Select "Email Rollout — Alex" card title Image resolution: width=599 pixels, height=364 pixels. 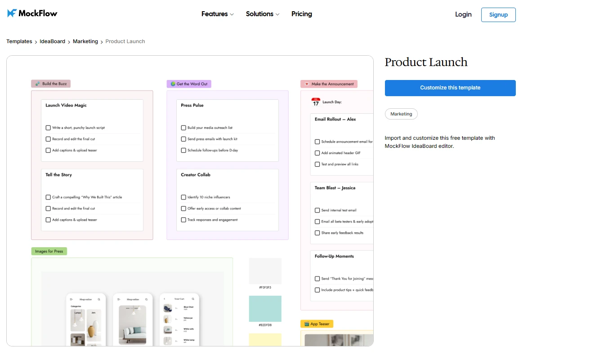point(335,119)
